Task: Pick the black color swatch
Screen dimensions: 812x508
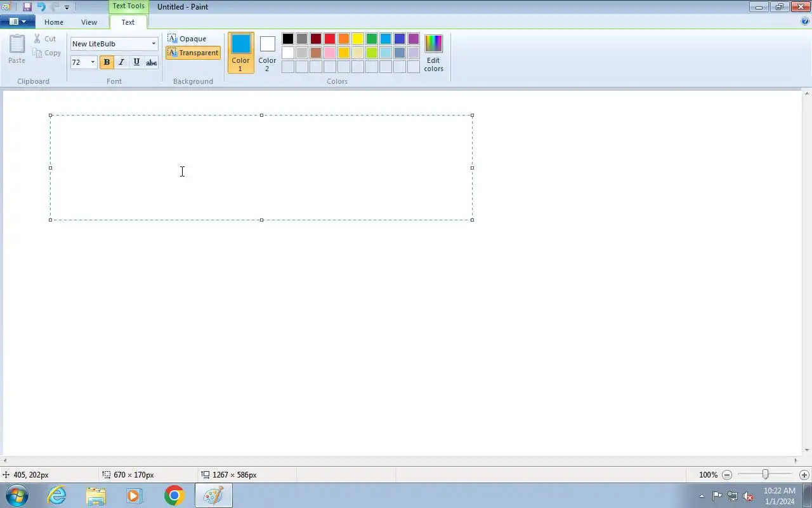Action: pyautogui.click(x=288, y=39)
